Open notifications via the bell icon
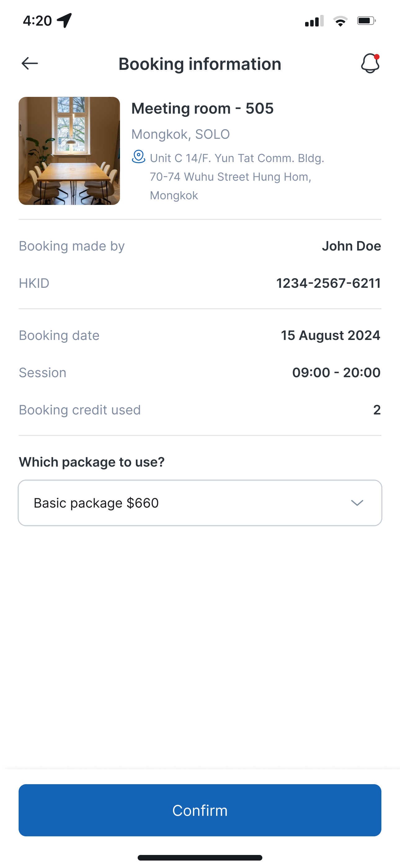 [x=370, y=63]
